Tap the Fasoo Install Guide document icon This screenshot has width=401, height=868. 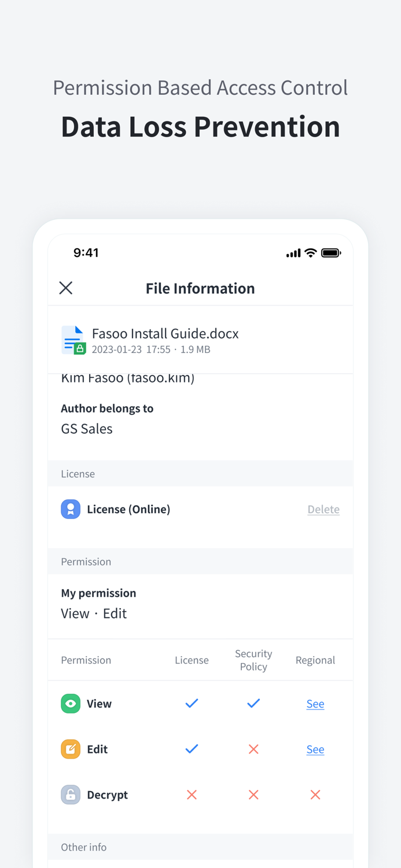[73, 340]
